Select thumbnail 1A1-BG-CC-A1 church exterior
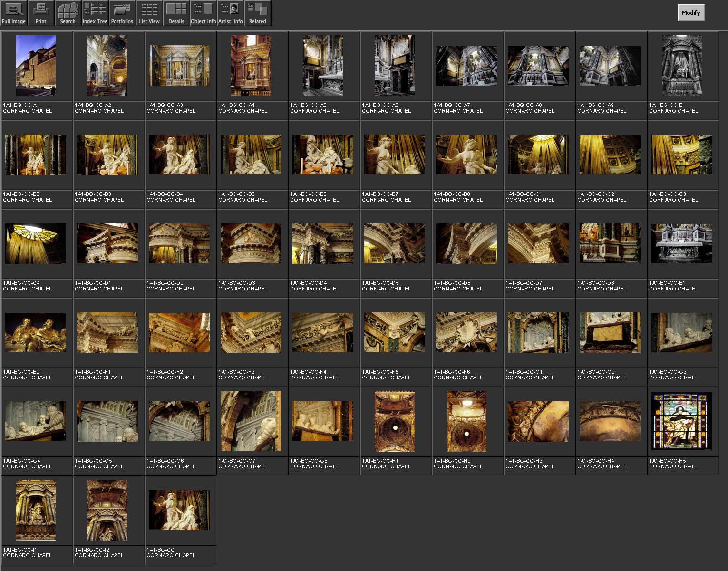The height and width of the screenshot is (571, 728). [36, 66]
